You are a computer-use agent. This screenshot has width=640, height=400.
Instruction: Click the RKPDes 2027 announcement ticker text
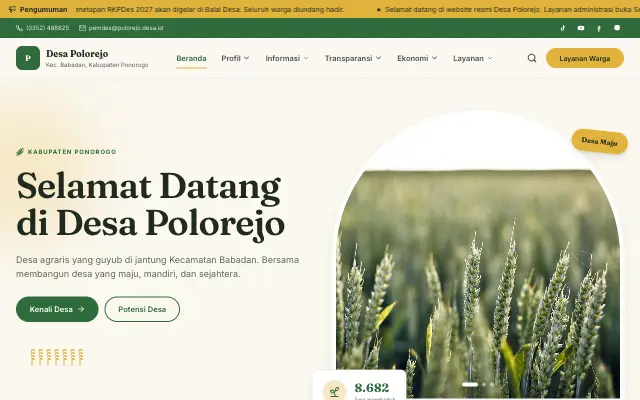[210, 9]
